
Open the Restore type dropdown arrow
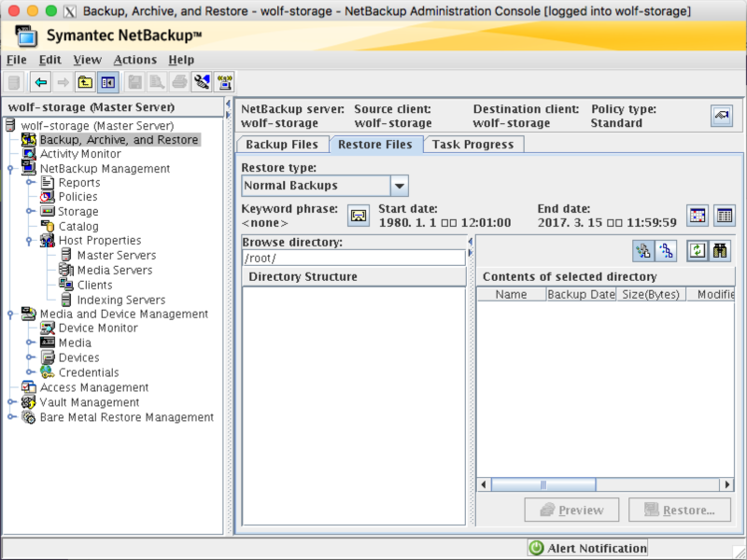tap(400, 186)
